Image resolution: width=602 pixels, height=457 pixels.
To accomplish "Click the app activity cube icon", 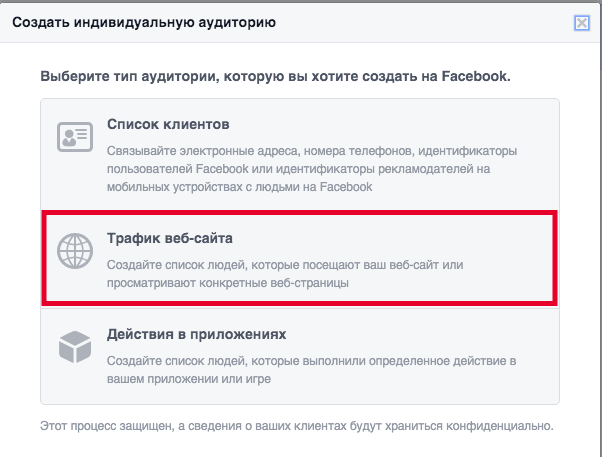I will coord(75,347).
